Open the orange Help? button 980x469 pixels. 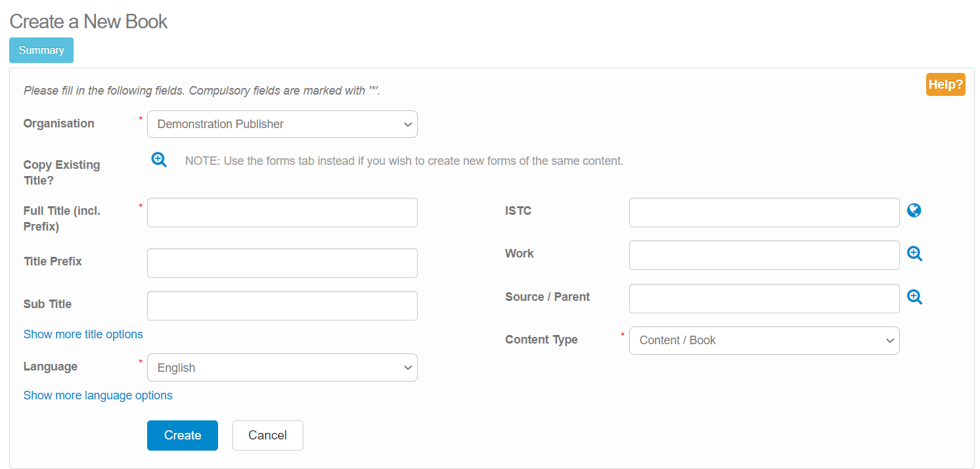tap(945, 85)
